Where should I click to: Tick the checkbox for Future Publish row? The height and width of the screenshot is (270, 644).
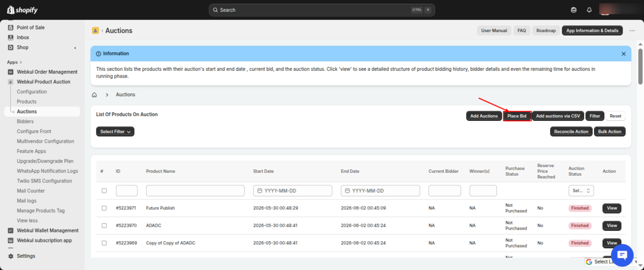pyautogui.click(x=104, y=208)
